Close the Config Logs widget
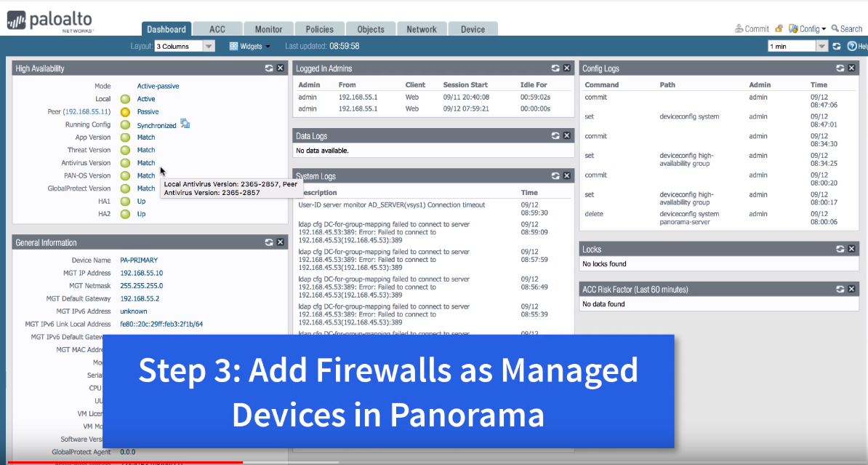Screen dimensions: 868x465 point(852,68)
